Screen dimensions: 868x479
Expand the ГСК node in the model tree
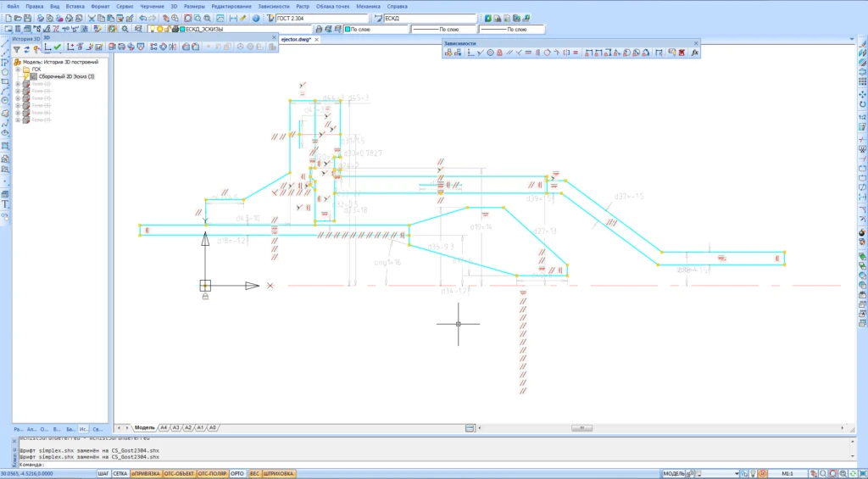point(17,70)
